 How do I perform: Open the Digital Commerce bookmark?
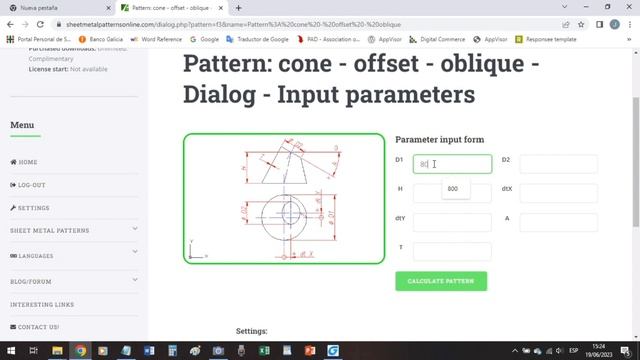[x=438, y=39]
